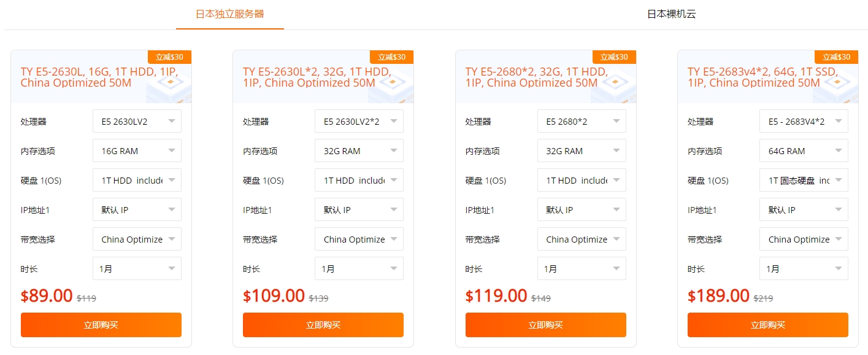Image resolution: width=868 pixels, height=355 pixels.
Task: Open the China Optimize bandwidth dropdown on the E5 2680*2 card
Action: tap(582, 239)
